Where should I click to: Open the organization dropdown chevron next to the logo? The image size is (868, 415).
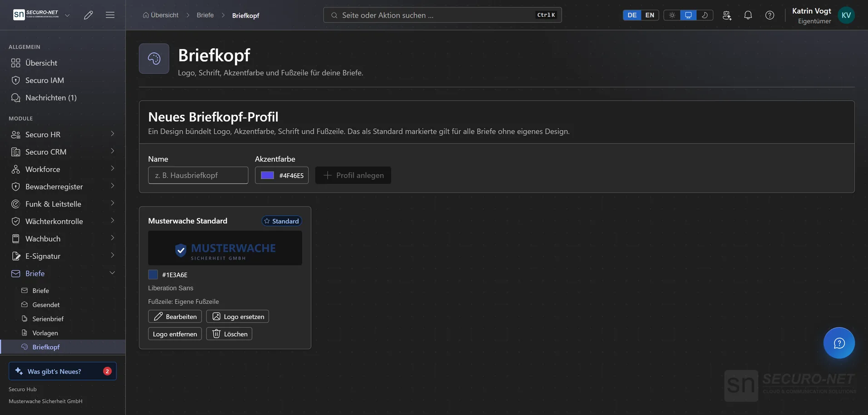pos(67,15)
